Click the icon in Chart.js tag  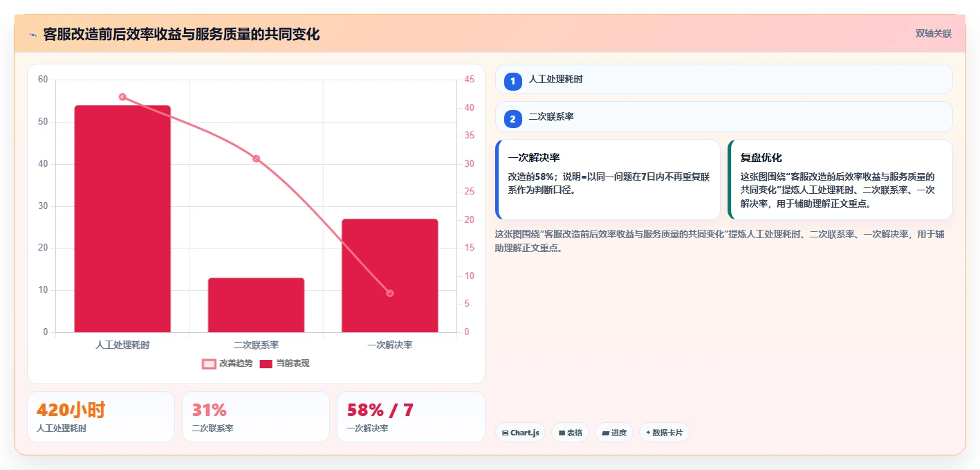point(506,433)
